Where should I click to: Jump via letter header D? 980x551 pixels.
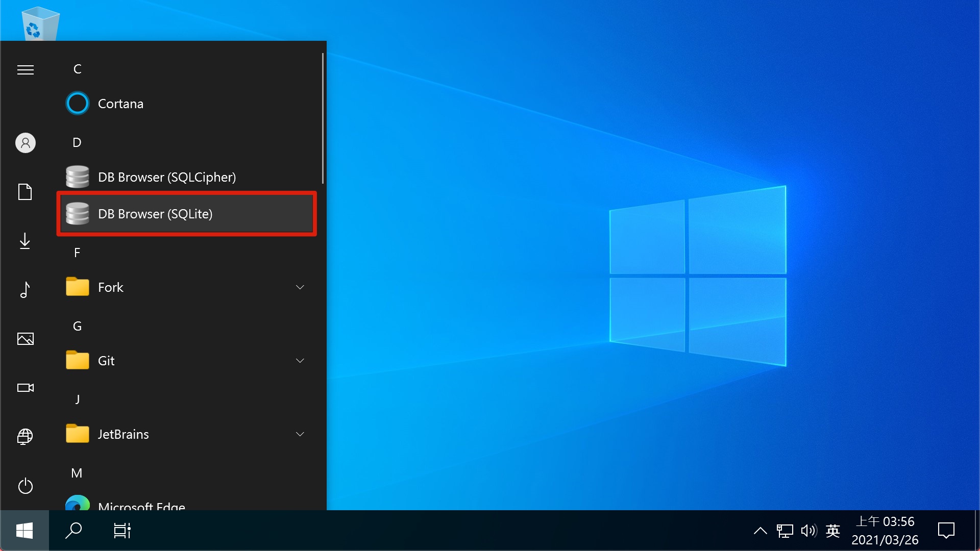(77, 142)
